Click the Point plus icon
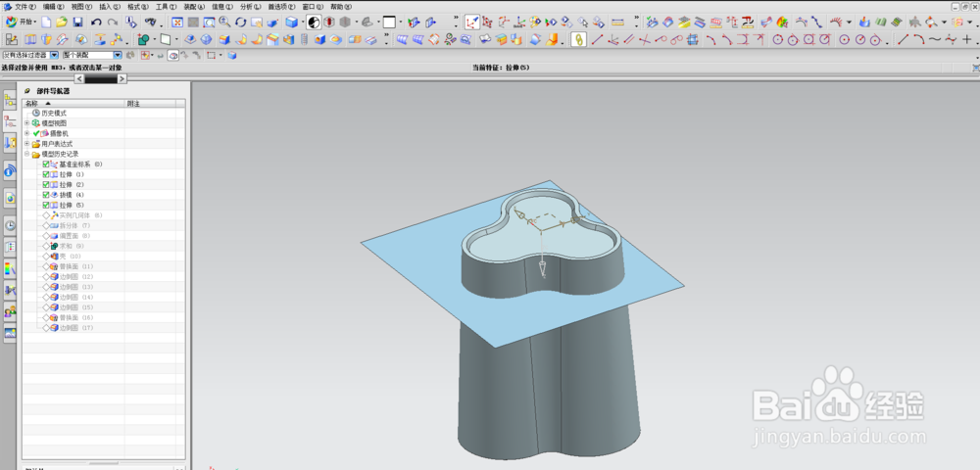Image resolution: width=980 pixels, height=470 pixels. [967, 40]
